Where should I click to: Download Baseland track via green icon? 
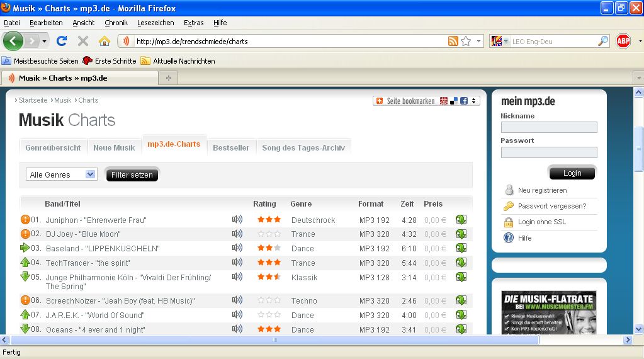click(461, 248)
